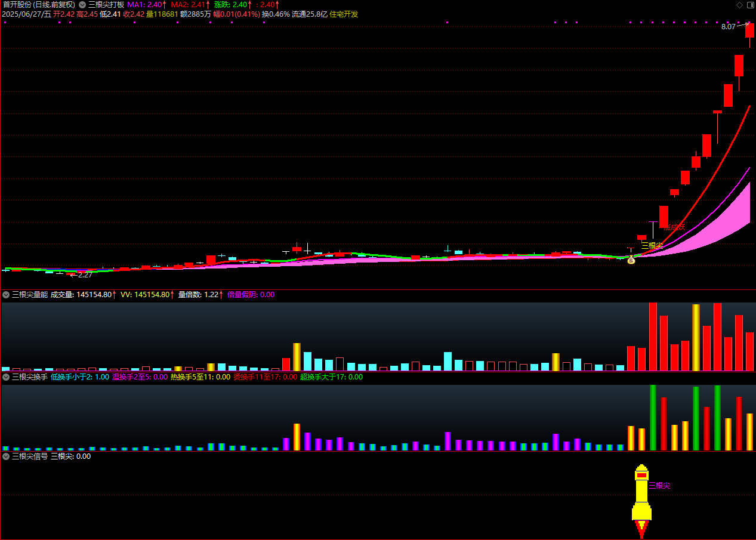Click the MA1 indicator value label

coord(147,5)
